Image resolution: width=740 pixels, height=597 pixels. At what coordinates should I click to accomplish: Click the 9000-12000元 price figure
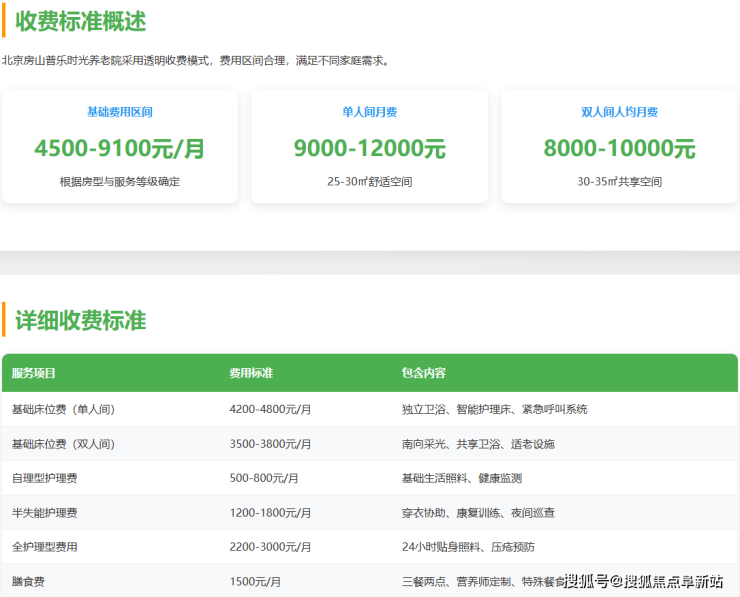[369, 149]
